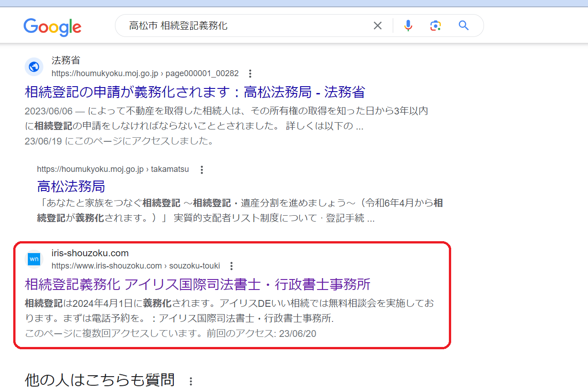
Task: Select 前回のアクセス: 23/06/20 visit note
Action: point(261,334)
